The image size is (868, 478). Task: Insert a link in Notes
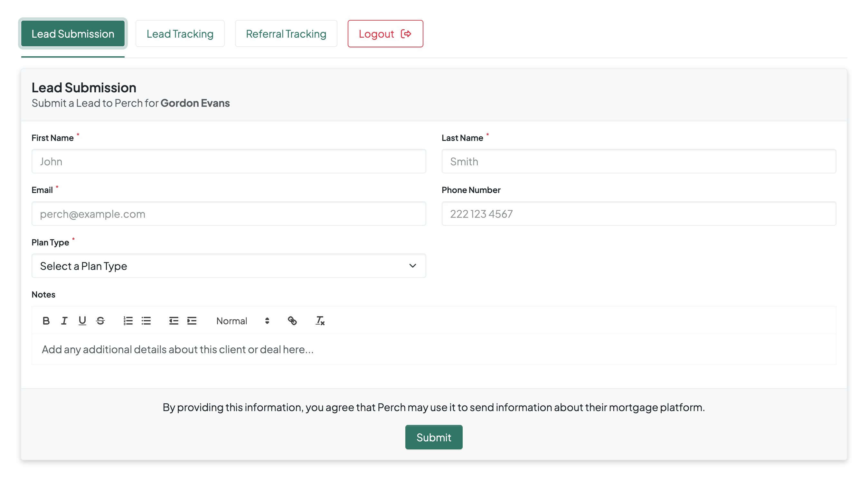[292, 320]
